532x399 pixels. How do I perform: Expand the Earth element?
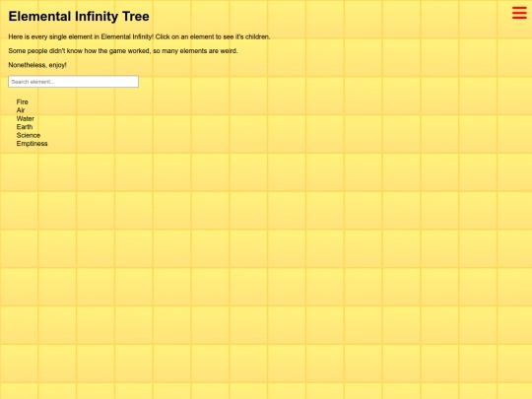[25, 127]
